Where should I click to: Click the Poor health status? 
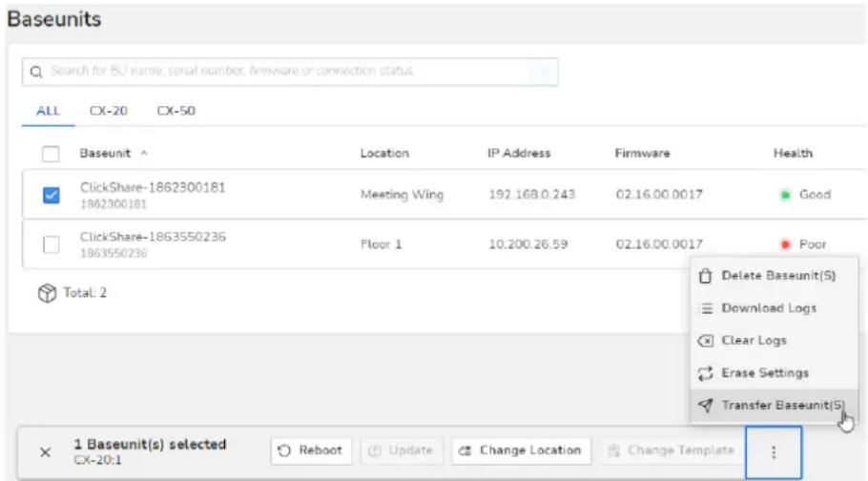pos(803,244)
